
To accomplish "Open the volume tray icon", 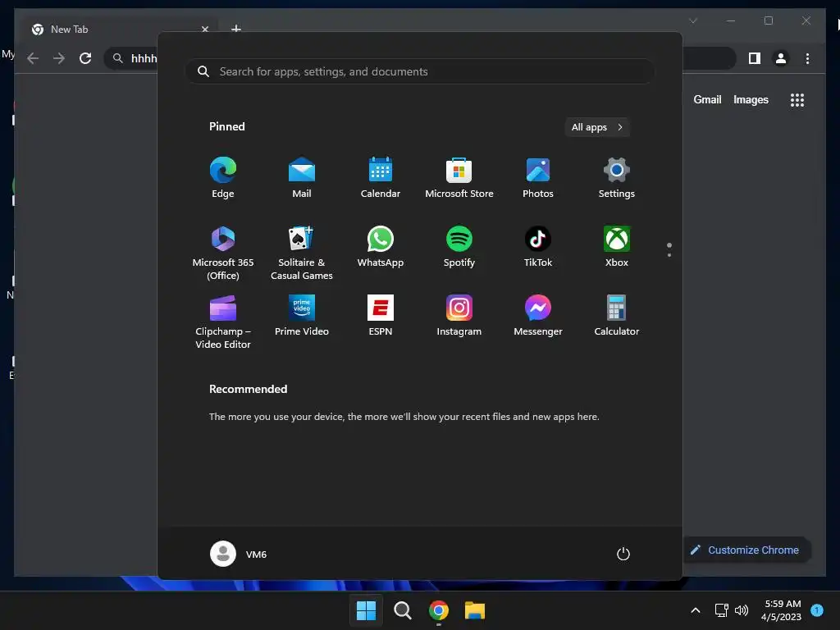I will (742, 610).
